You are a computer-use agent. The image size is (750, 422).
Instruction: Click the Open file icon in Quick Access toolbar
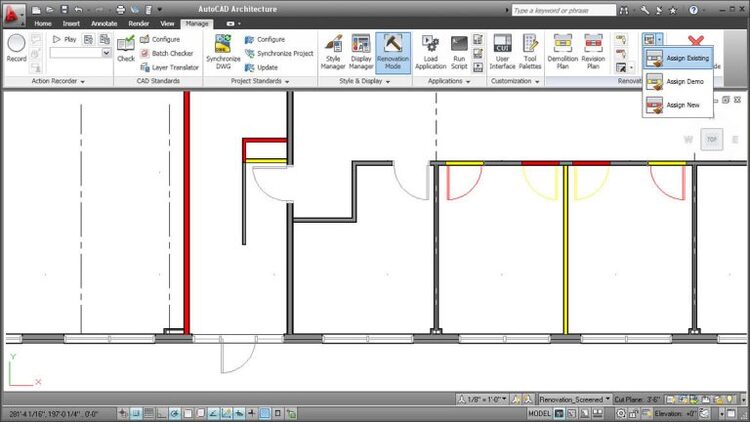[50, 10]
